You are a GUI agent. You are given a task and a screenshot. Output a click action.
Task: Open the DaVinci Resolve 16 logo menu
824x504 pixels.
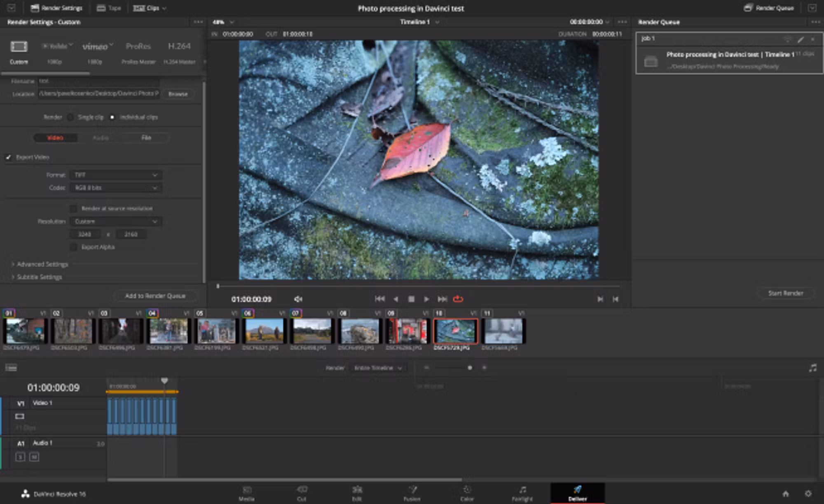coord(26,494)
